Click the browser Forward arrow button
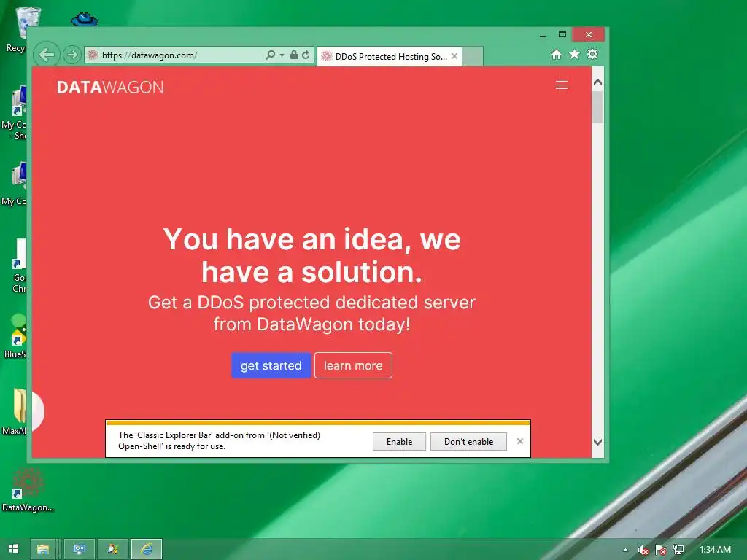 tap(71, 55)
